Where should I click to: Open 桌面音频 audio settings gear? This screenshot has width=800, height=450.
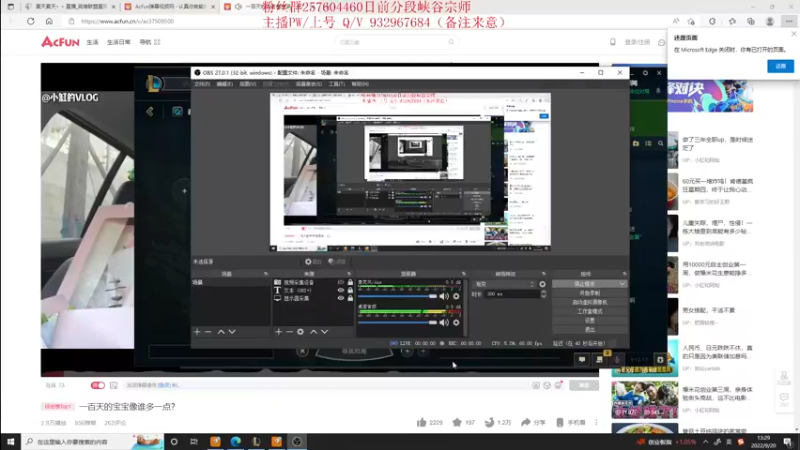[456, 322]
